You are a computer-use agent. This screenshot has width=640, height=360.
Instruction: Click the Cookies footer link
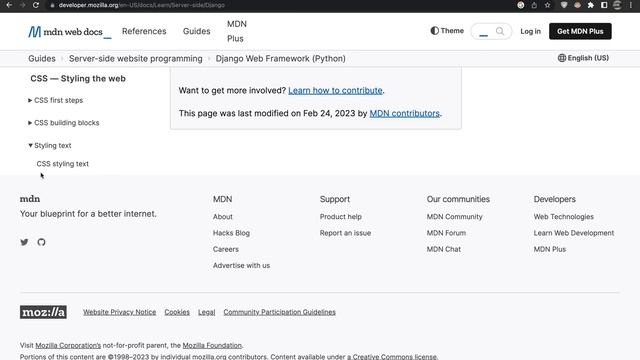tap(177, 312)
